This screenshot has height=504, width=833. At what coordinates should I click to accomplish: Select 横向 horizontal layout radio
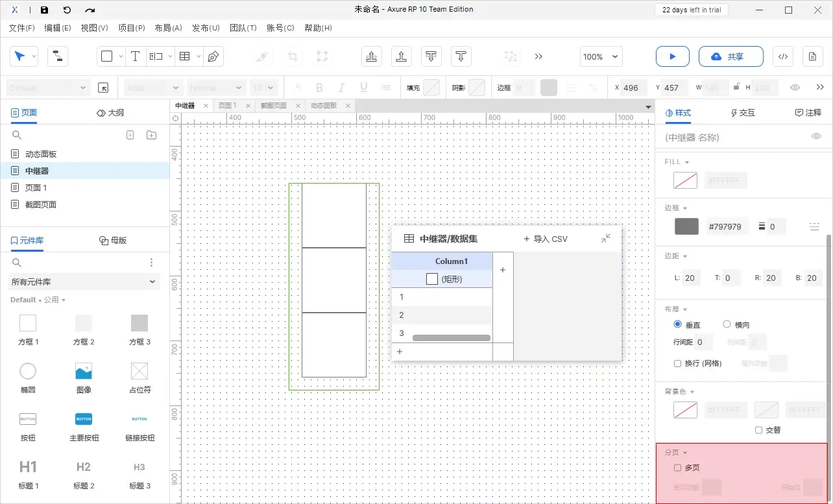coord(727,324)
